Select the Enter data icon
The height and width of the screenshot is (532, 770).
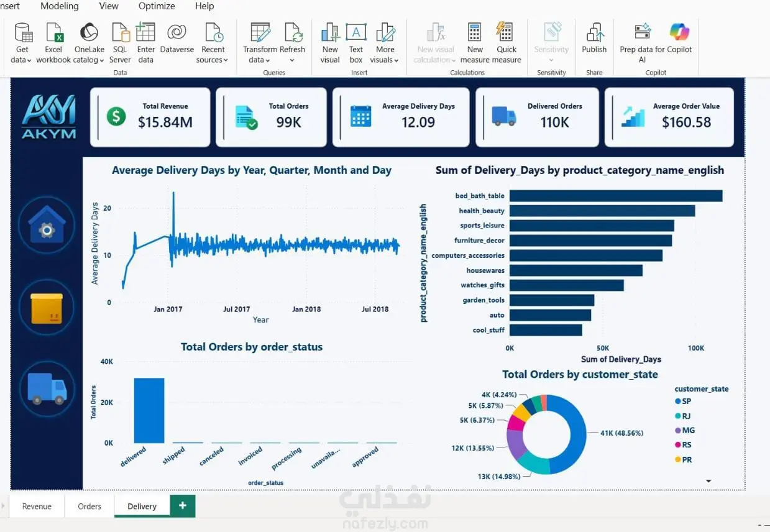(145, 32)
